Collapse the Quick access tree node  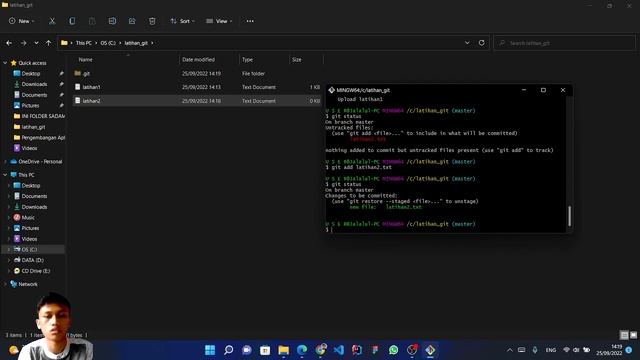[5, 63]
